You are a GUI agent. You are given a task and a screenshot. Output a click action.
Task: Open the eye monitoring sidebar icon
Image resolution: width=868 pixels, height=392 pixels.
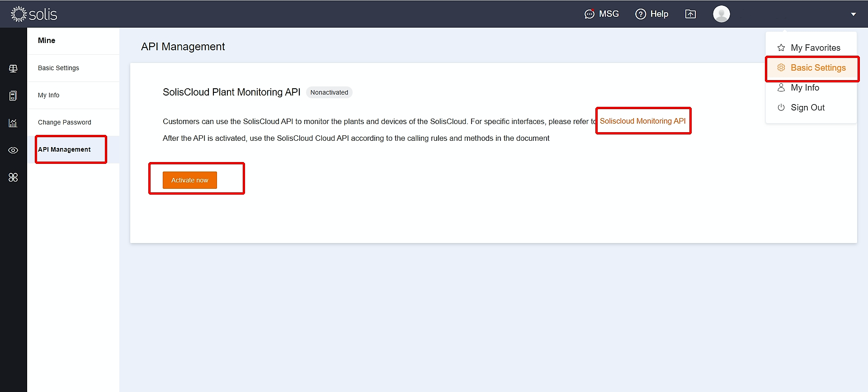click(13, 150)
